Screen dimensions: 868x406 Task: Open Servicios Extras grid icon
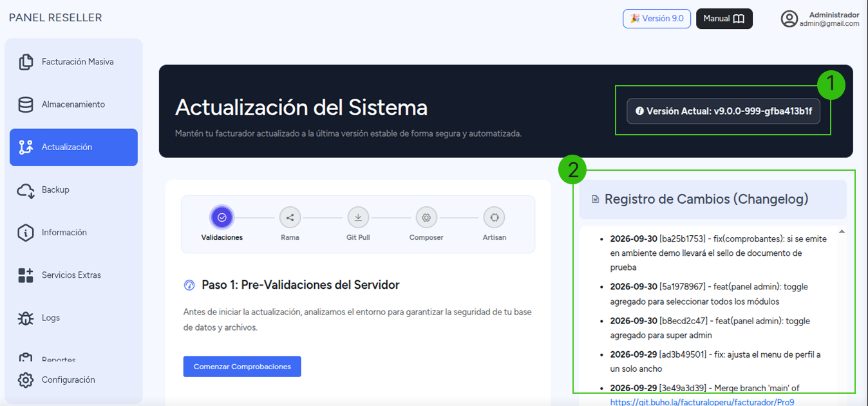[26, 275]
